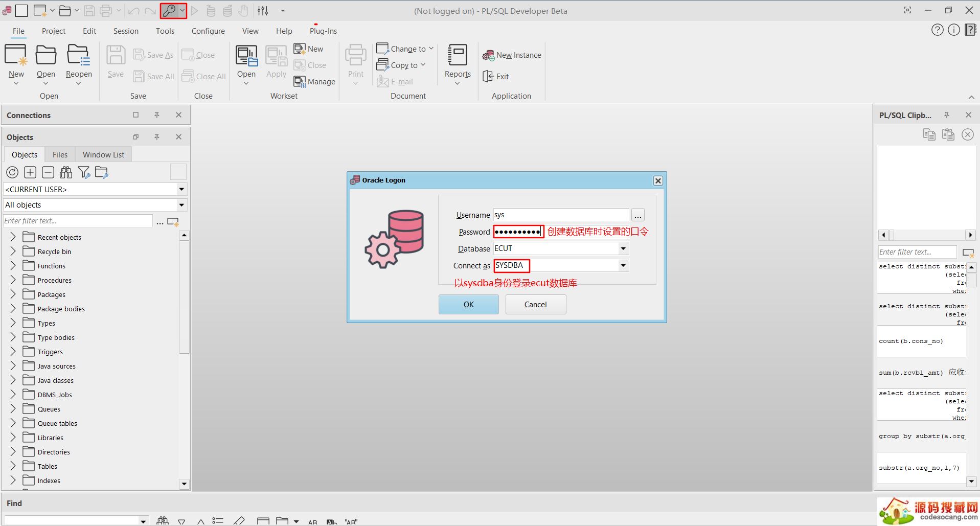Select the count(b.cons_no) clipboard entry
This screenshot has height=526, width=980.
(921, 341)
